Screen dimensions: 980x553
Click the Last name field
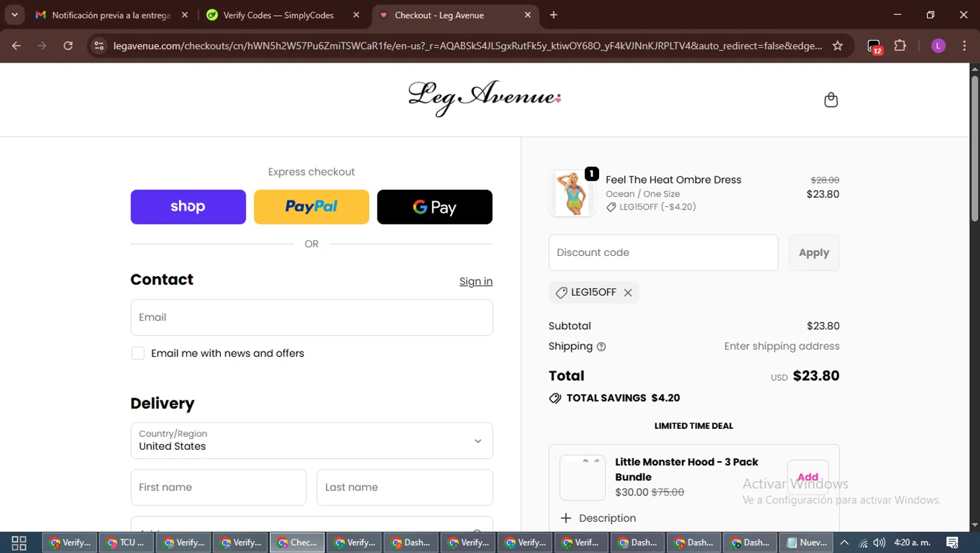(405, 488)
